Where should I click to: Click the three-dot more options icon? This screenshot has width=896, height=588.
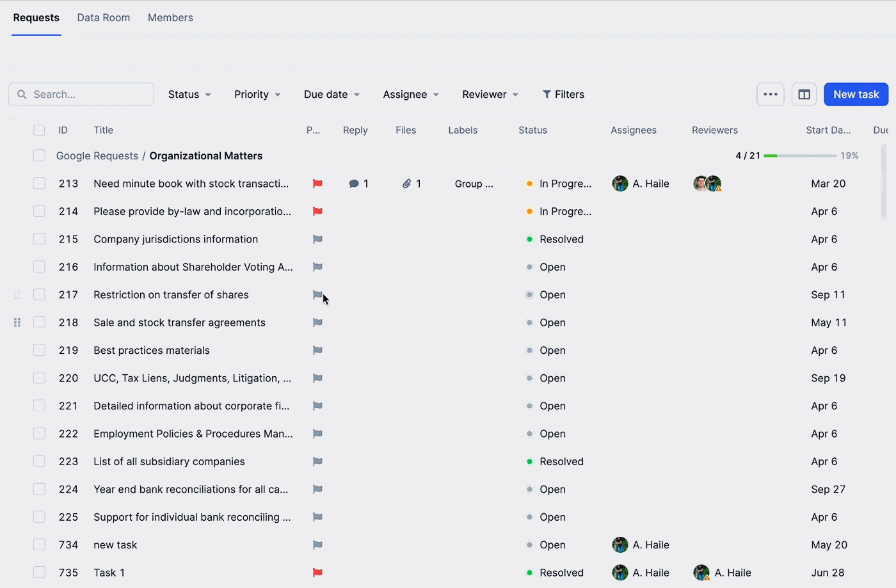click(771, 94)
